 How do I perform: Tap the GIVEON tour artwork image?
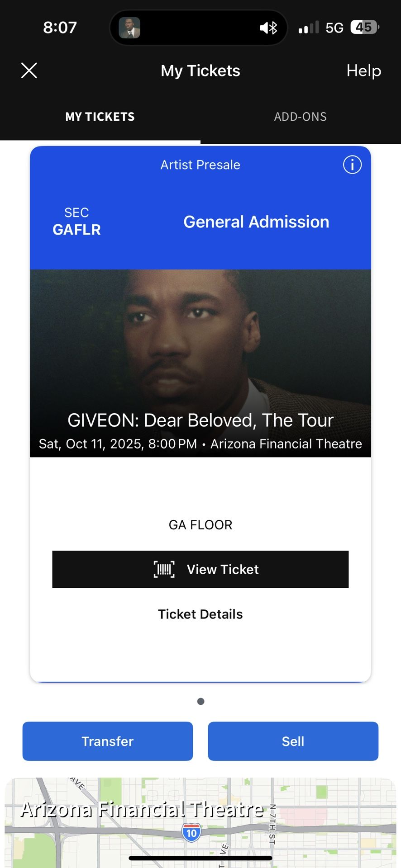pos(200,363)
